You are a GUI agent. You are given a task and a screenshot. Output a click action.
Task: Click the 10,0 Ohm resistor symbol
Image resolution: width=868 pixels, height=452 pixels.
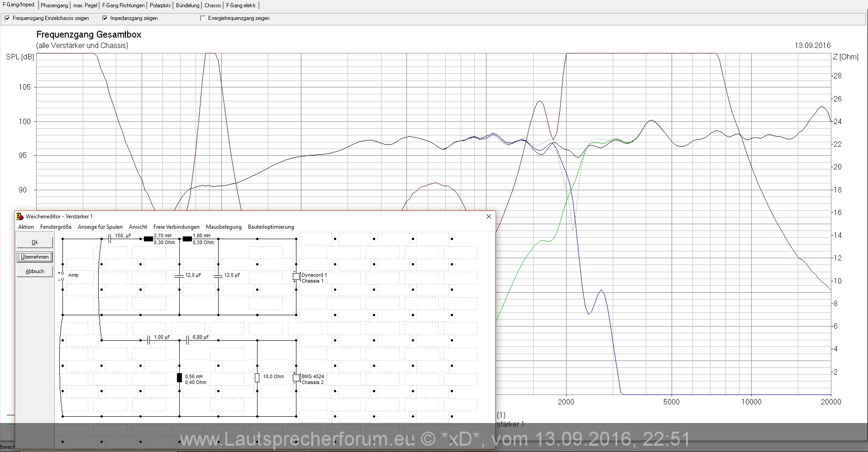point(257,378)
